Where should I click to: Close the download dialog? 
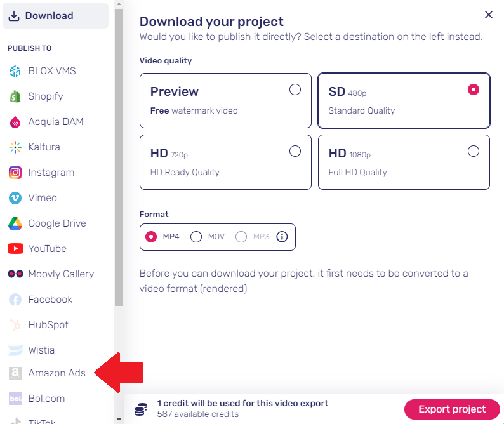(489, 15)
